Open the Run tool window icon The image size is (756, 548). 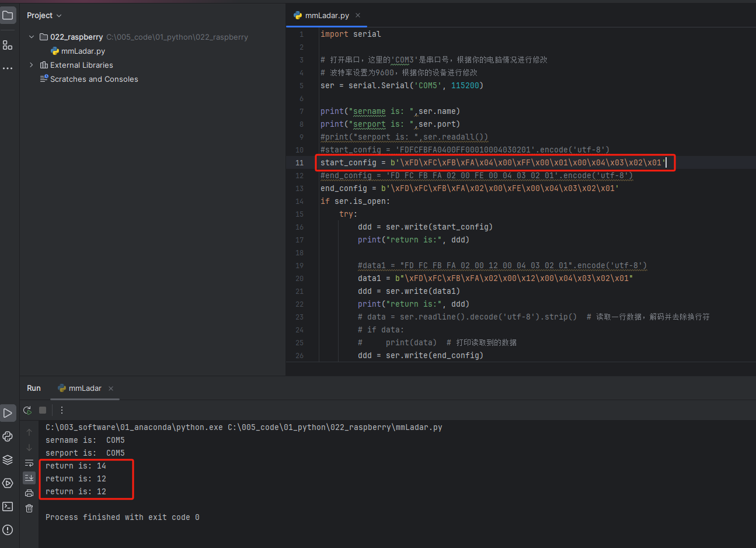8,413
